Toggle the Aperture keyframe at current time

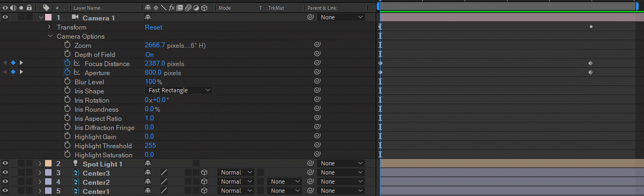pyautogui.click(x=13, y=72)
